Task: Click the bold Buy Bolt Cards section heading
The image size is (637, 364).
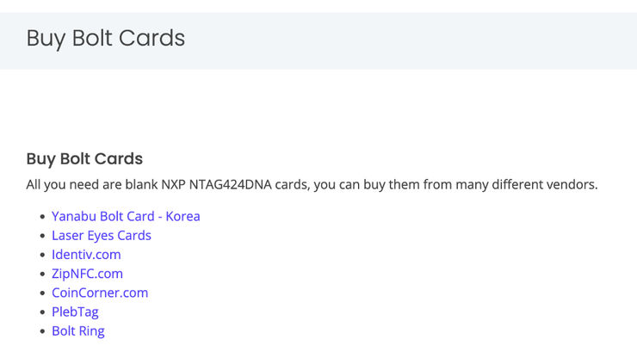Action: click(x=84, y=158)
